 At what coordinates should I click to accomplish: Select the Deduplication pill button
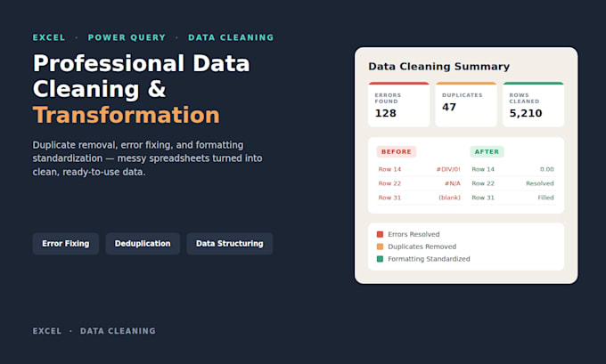point(143,244)
